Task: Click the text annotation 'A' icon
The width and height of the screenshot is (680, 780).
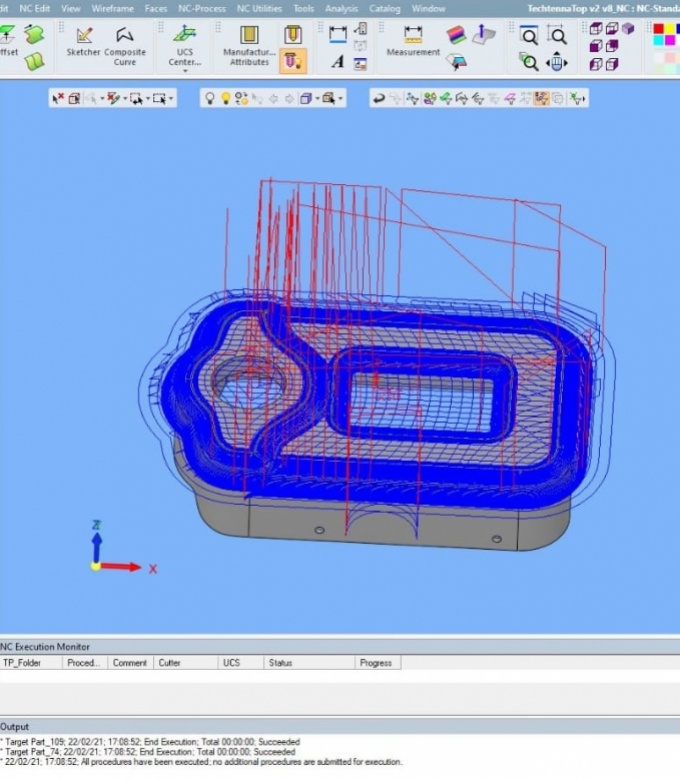Action: pyautogui.click(x=337, y=62)
